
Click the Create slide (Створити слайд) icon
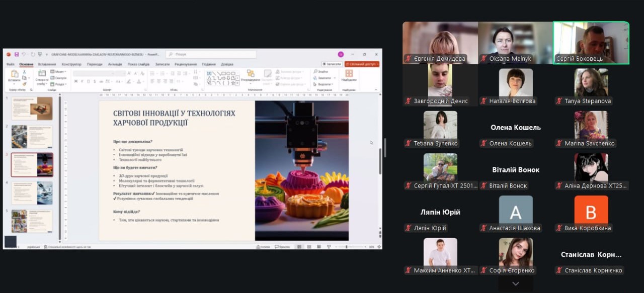click(42, 75)
